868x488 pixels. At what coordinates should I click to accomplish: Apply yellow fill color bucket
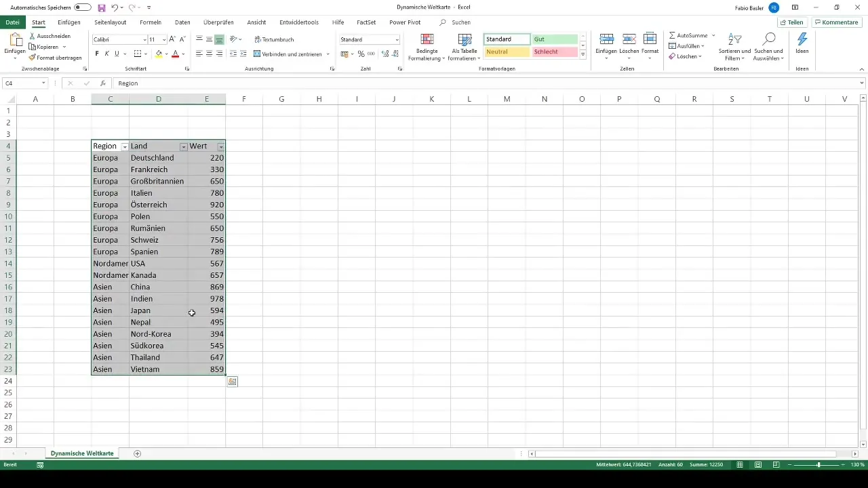coord(159,54)
